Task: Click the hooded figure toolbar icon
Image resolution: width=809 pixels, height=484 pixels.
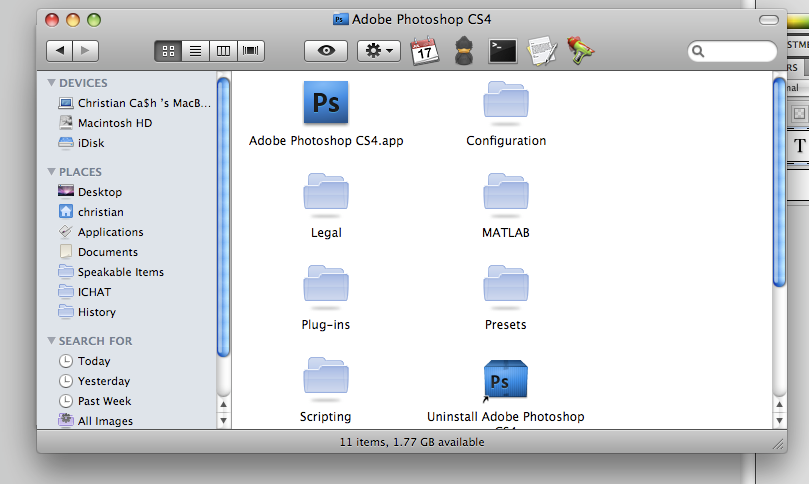Action: tap(464, 51)
